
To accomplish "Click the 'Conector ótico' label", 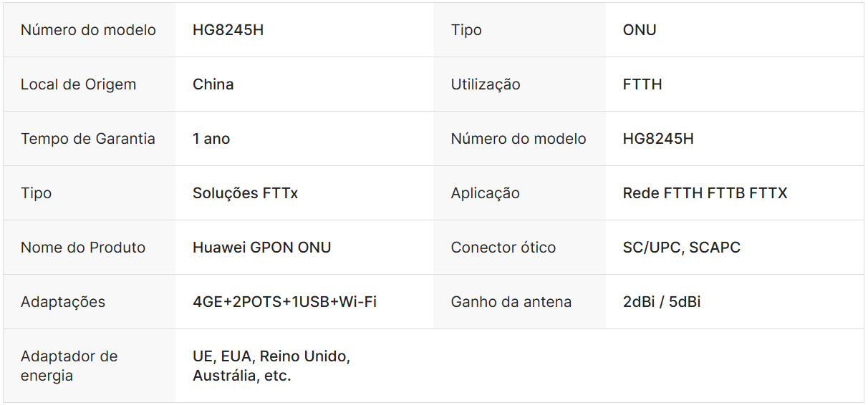I will [503, 248].
